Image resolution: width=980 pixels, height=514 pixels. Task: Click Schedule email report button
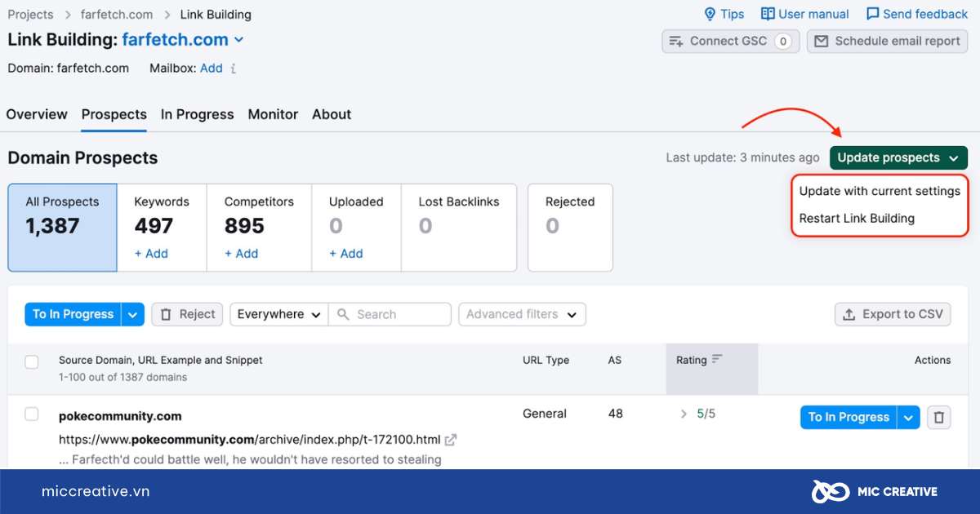[887, 41]
